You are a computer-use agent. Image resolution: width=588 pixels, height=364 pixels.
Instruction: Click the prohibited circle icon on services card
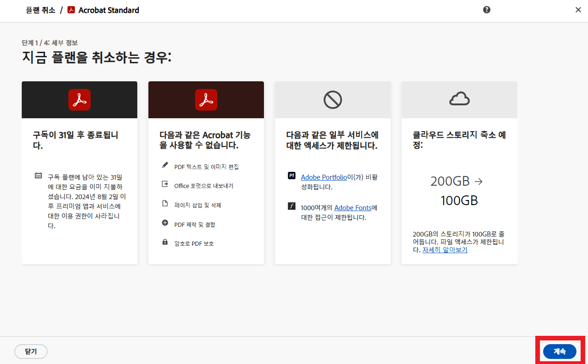click(x=332, y=100)
